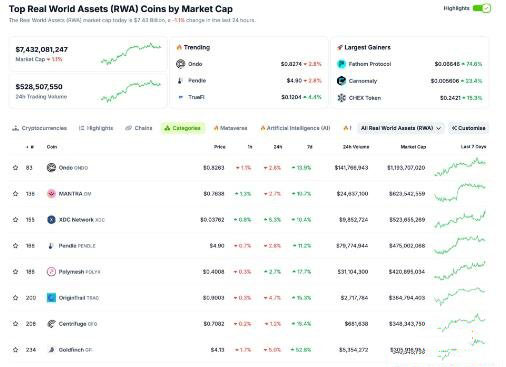Click the OriginTrail logo icon
This screenshot has height=367, width=506.
point(51,298)
